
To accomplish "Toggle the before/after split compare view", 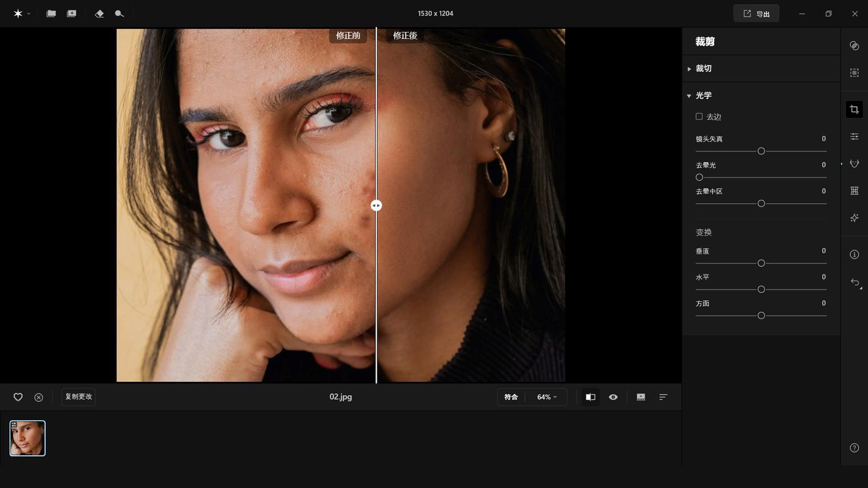I will pyautogui.click(x=590, y=397).
